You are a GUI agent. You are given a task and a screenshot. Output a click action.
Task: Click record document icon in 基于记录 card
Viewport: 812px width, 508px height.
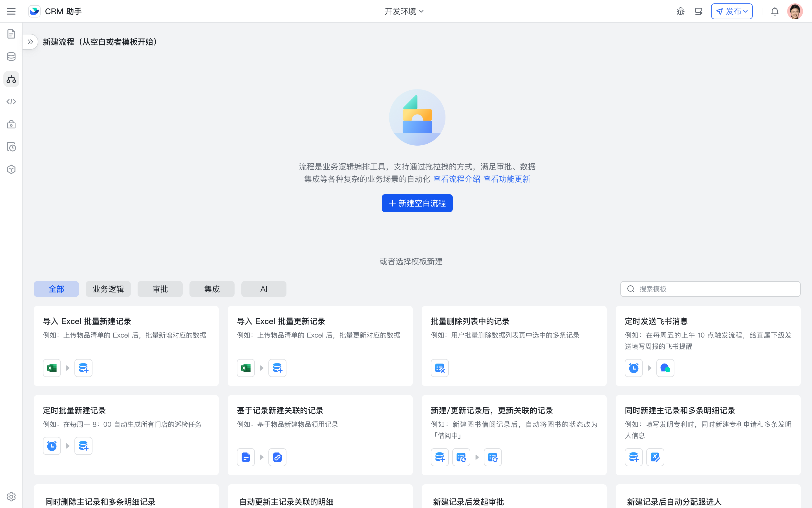click(x=246, y=457)
